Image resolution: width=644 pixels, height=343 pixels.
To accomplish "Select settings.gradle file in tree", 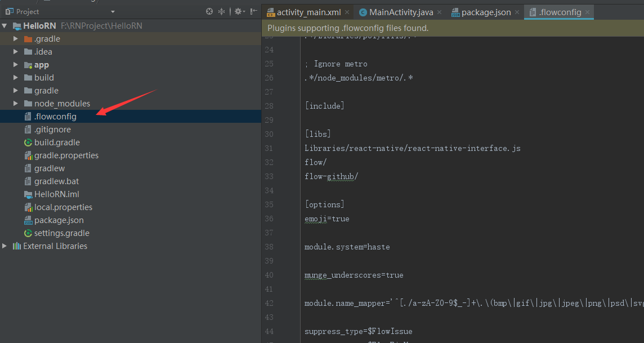I will [x=61, y=233].
